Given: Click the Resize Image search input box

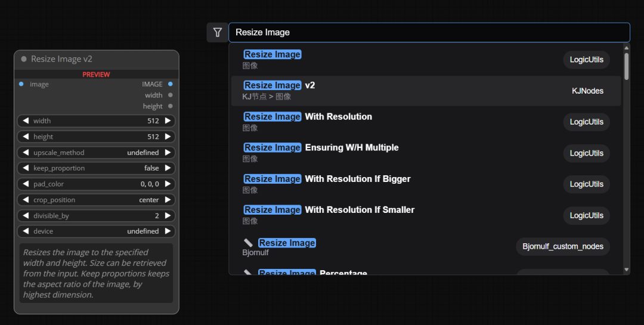Looking at the screenshot, I should [428, 33].
